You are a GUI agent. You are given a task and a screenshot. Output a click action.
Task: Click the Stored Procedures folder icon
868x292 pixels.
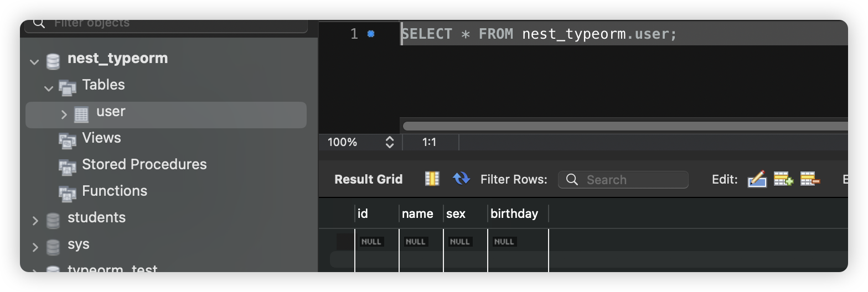click(x=68, y=166)
